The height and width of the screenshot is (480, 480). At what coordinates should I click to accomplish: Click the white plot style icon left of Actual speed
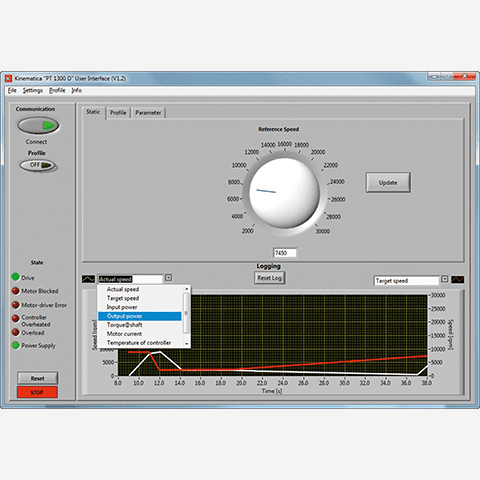(88, 279)
